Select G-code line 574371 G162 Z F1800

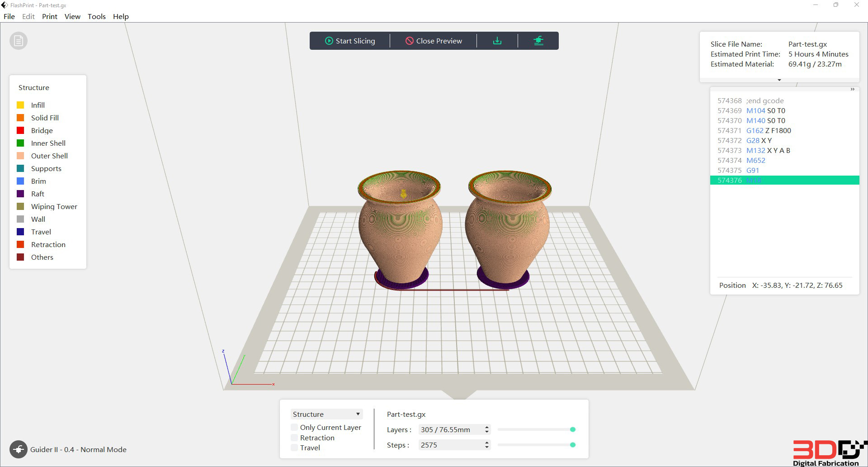(784, 130)
